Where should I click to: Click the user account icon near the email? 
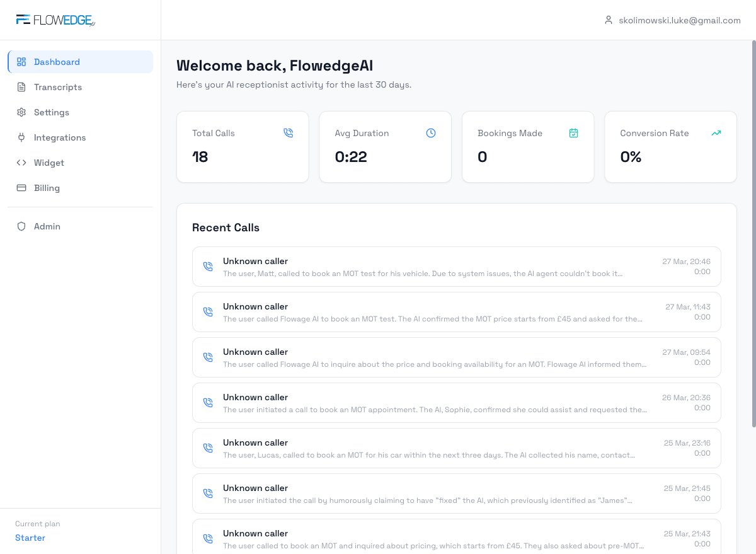(x=608, y=20)
